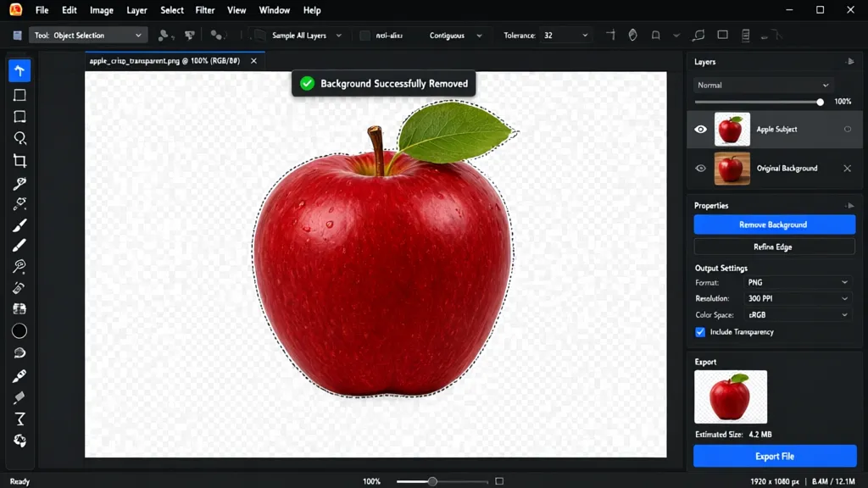
Task: Choose the Zoom magnifier tool in the left toolbar
Action: coord(19,138)
